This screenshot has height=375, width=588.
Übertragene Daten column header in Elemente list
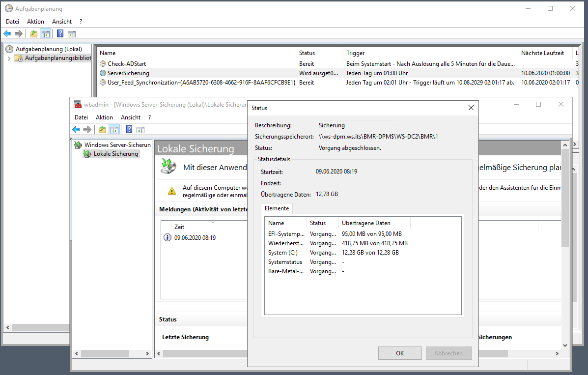tap(374, 223)
